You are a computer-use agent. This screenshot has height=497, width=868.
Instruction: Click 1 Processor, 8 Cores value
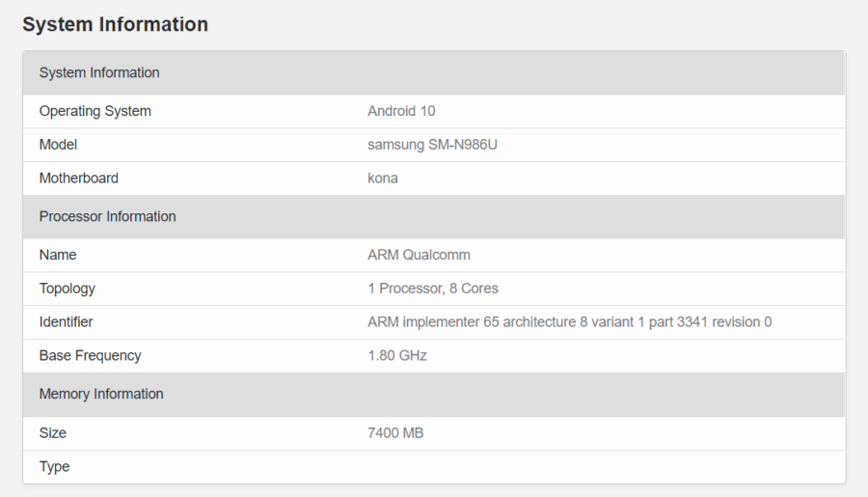(433, 289)
